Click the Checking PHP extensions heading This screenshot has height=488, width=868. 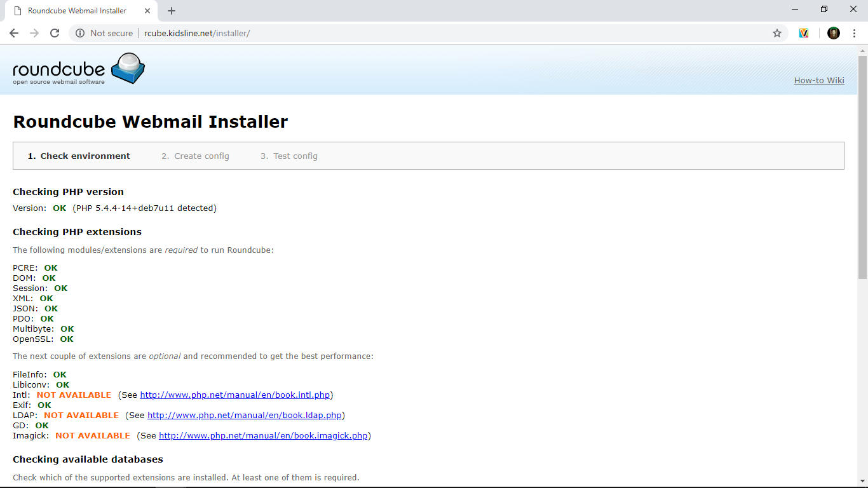(77, 232)
